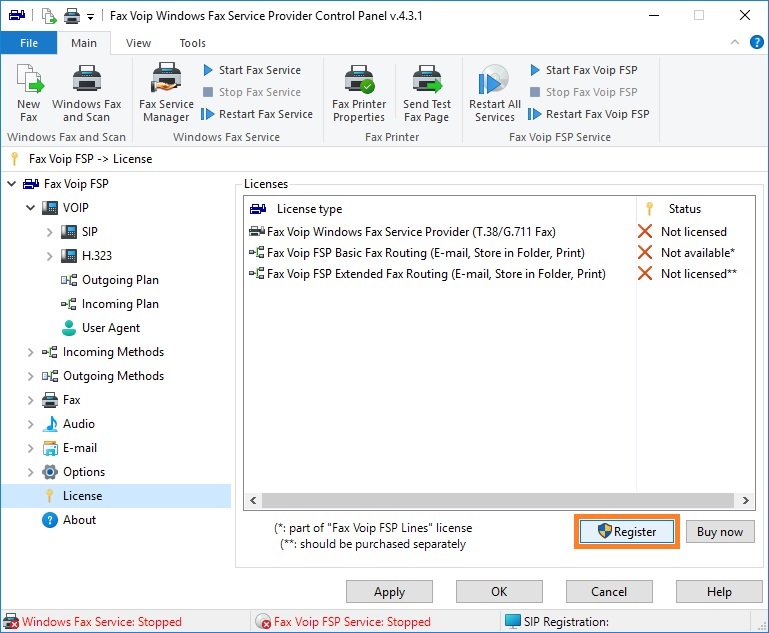Image resolution: width=769 pixels, height=633 pixels.
Task: Click Start Fax Service
Action: [x=252, y=70]
